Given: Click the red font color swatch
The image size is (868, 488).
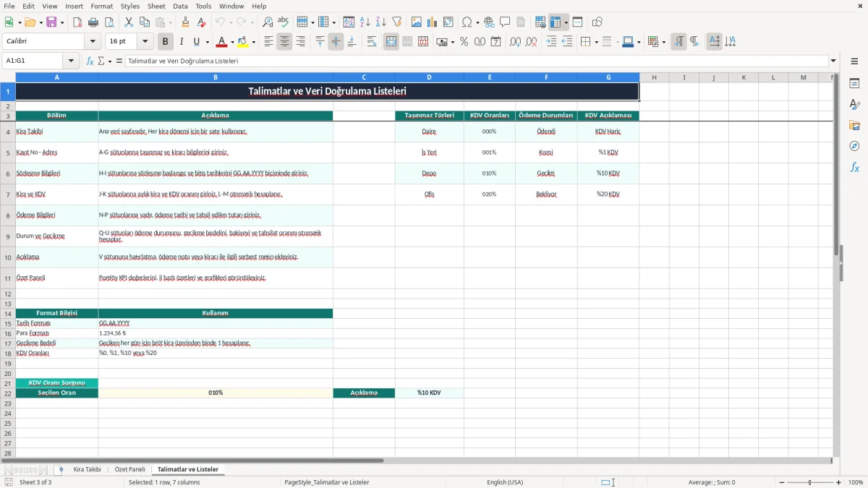Looking at the screenshot, I should (222, 42).
